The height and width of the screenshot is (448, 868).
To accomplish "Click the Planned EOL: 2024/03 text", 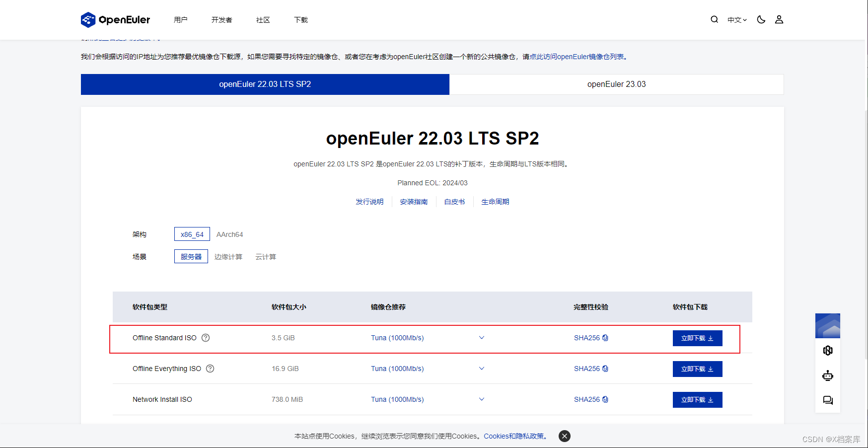I will point(433,183).
